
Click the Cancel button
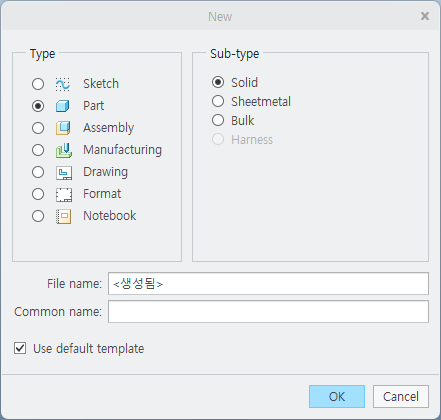click(401, 397)
